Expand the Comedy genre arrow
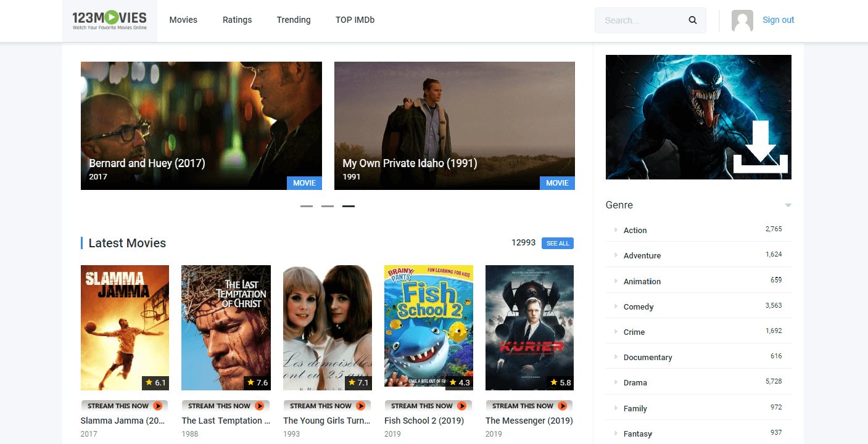 point(616,306)
